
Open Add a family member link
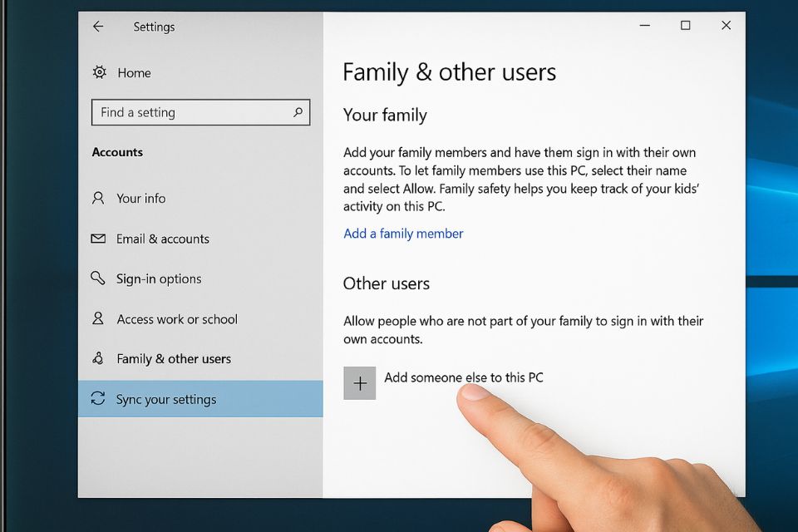[x=403, y=234]
